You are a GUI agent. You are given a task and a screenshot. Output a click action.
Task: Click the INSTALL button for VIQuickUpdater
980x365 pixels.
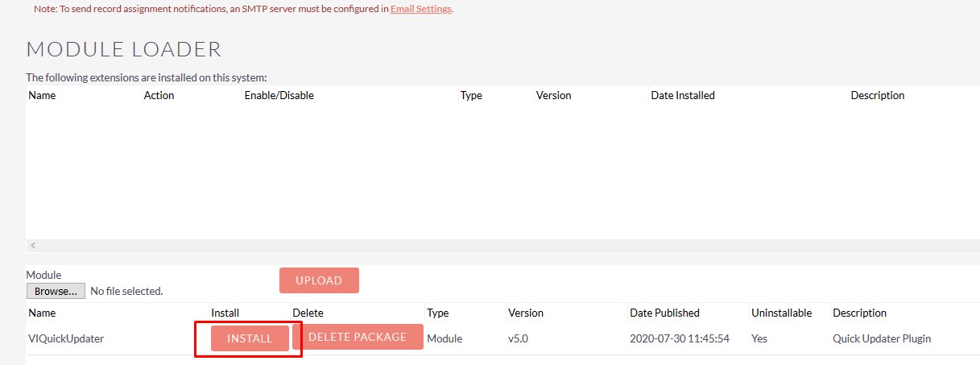click(250, 339)
